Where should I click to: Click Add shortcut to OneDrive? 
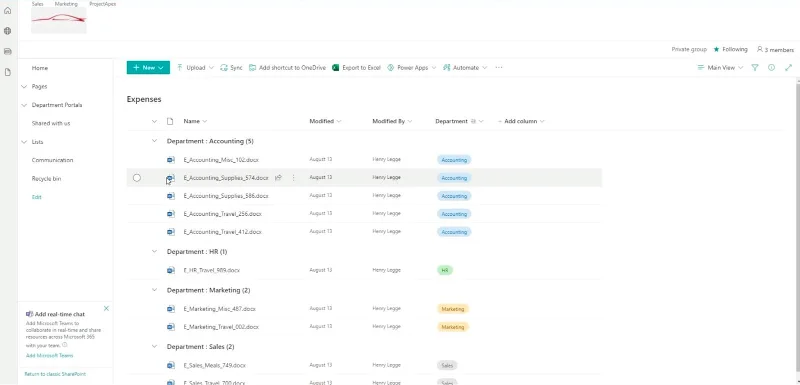[287, 67]
